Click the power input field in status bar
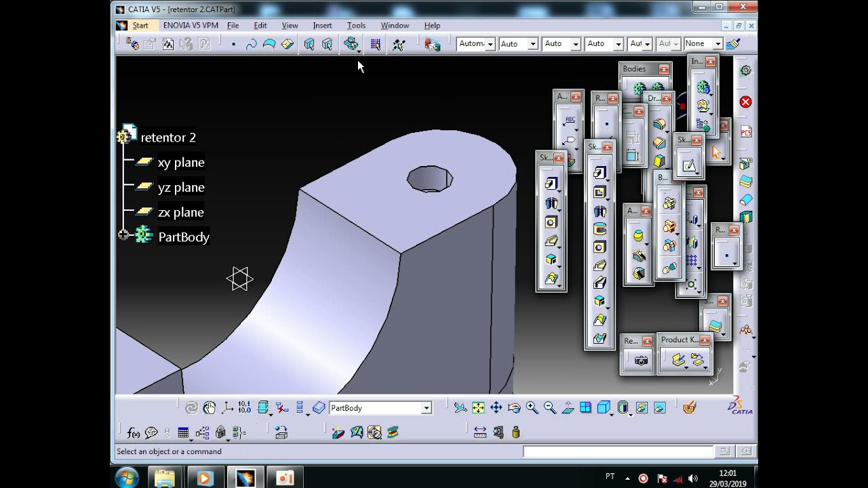The width and height of the screenshot is (868, 488). (618, 451)
